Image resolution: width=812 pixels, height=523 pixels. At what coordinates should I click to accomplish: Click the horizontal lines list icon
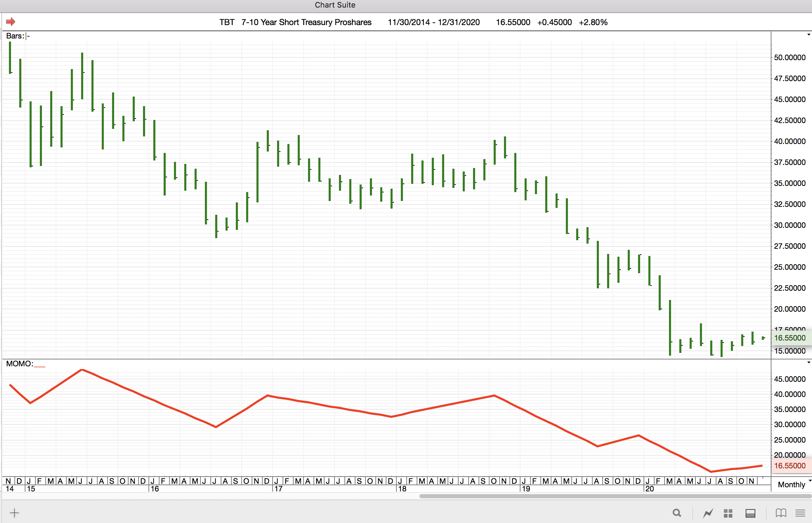800,513
